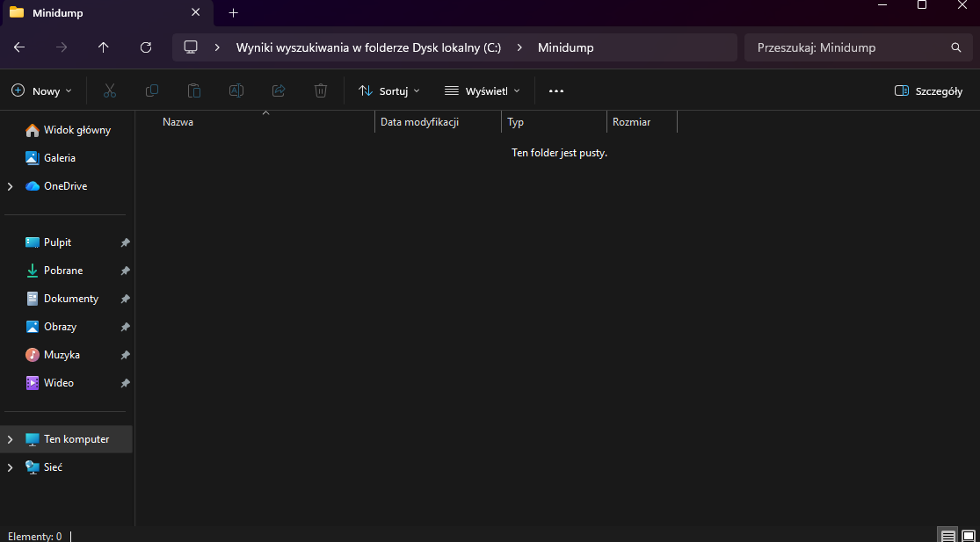Screen dimensions: 980x542
Task: Open the Wideo folder in sidebar
Action: pos(50,383)
